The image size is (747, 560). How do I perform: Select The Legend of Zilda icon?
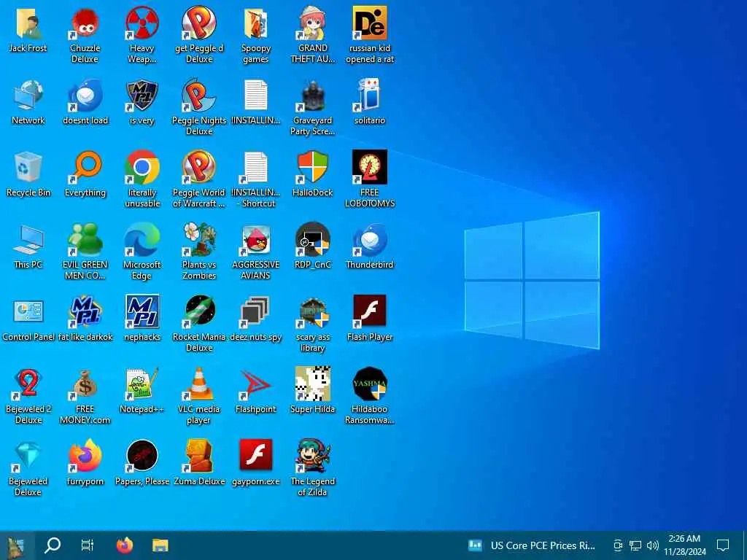pos(312,456)
